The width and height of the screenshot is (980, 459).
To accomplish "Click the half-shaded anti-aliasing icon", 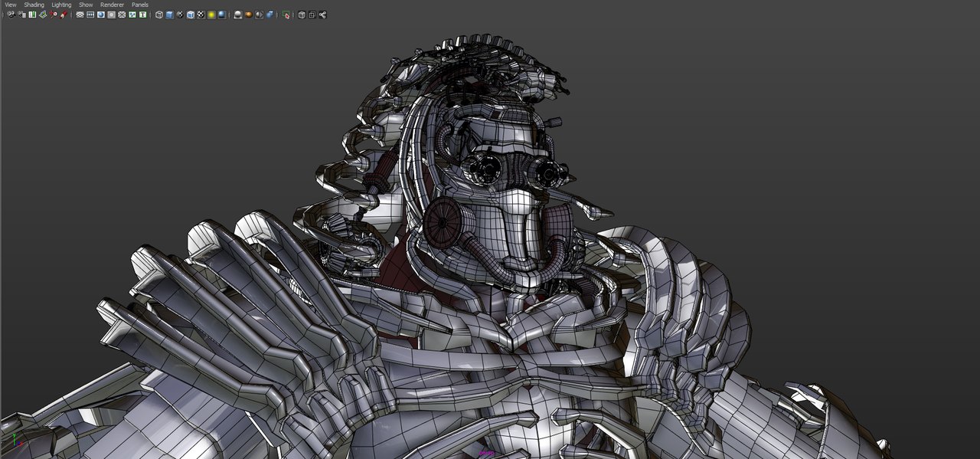I will (x=259, y=15).
